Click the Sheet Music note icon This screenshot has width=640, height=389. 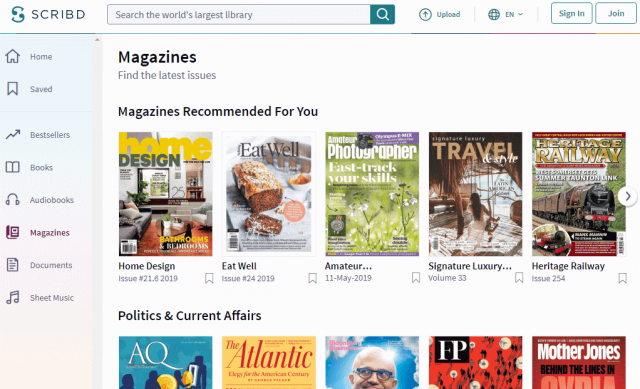13,298
